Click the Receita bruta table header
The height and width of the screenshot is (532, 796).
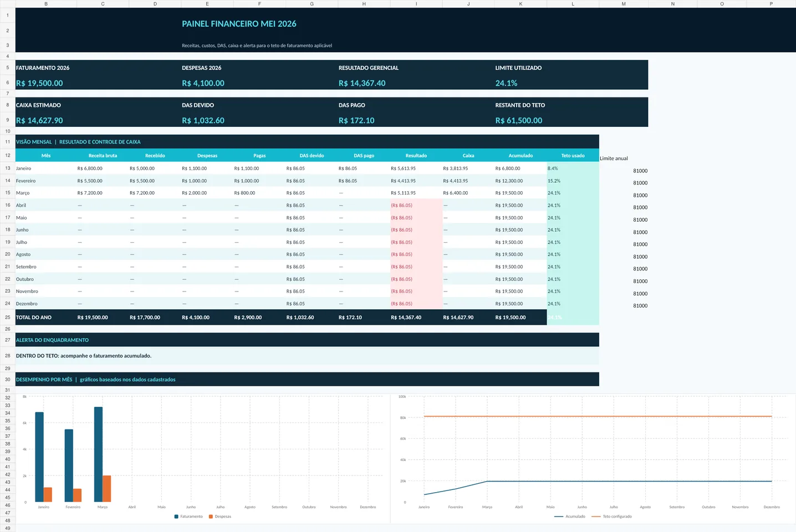[x=103, y=156]
